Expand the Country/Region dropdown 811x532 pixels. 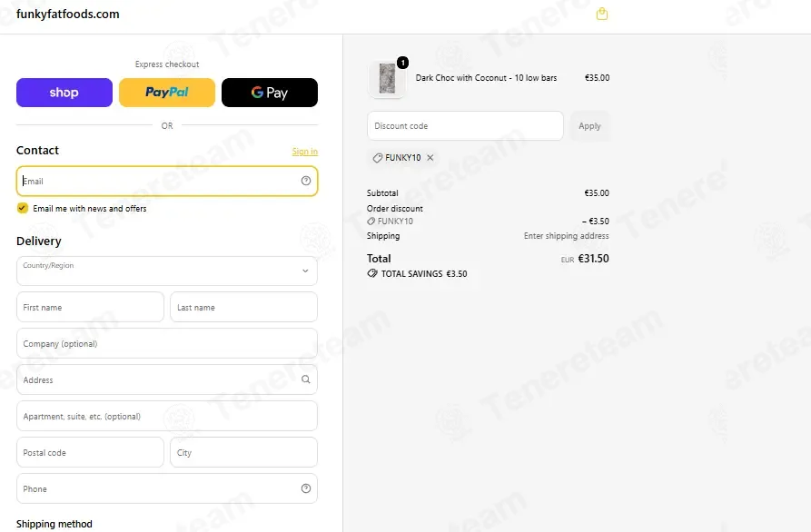point(166,271)
